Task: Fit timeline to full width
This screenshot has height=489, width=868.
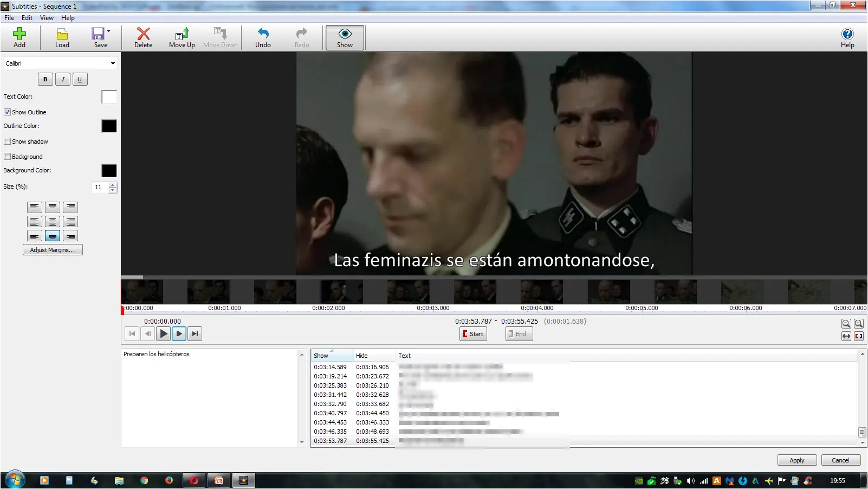Action: 846,336
